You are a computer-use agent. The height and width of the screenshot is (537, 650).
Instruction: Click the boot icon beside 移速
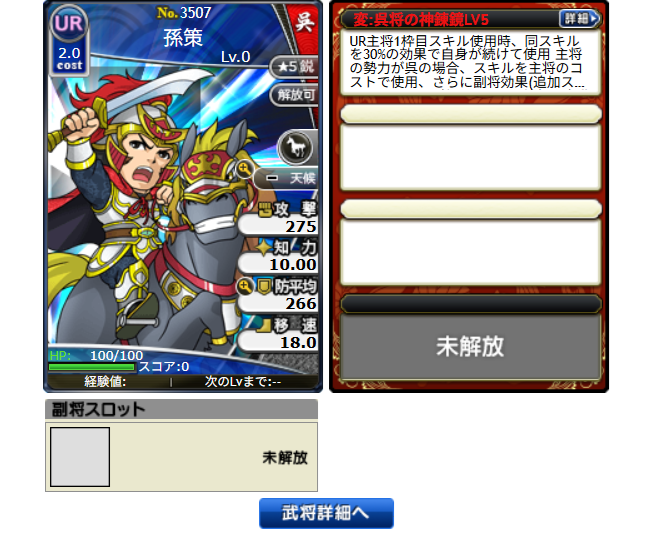tap(264, 326)
